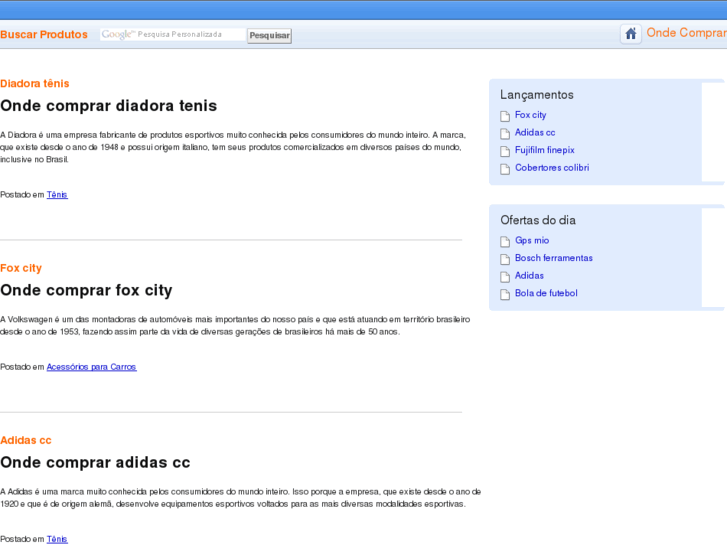Image resolution: width=727 pixels, height=545 pixels.
Task: Open Fox city in the Lançamentos list
Action: 530,115
